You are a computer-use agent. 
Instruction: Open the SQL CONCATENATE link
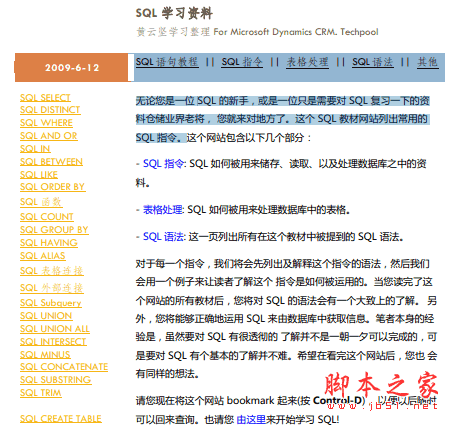point(64,367)
